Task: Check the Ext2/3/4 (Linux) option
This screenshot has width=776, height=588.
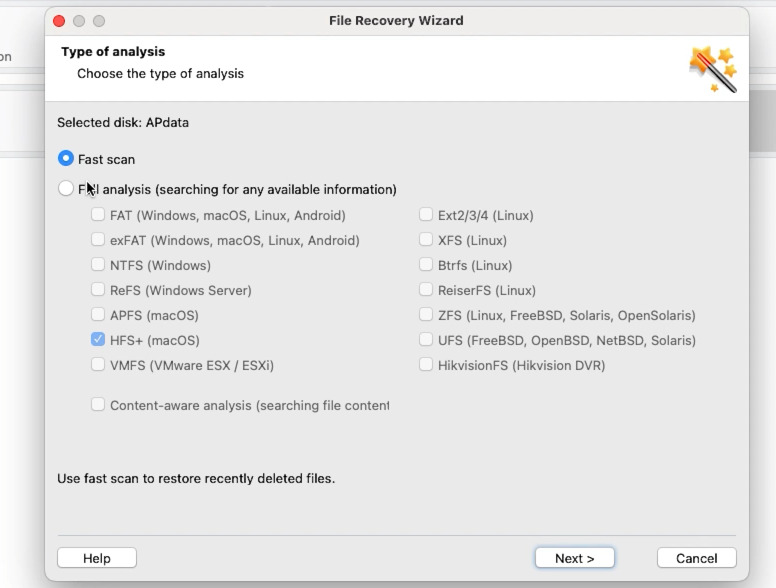Action: tap(426, 214)
